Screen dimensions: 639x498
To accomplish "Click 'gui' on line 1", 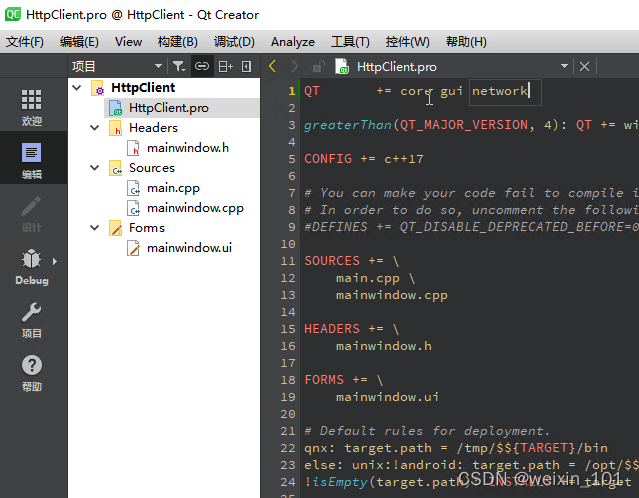I will coord(452,91).
